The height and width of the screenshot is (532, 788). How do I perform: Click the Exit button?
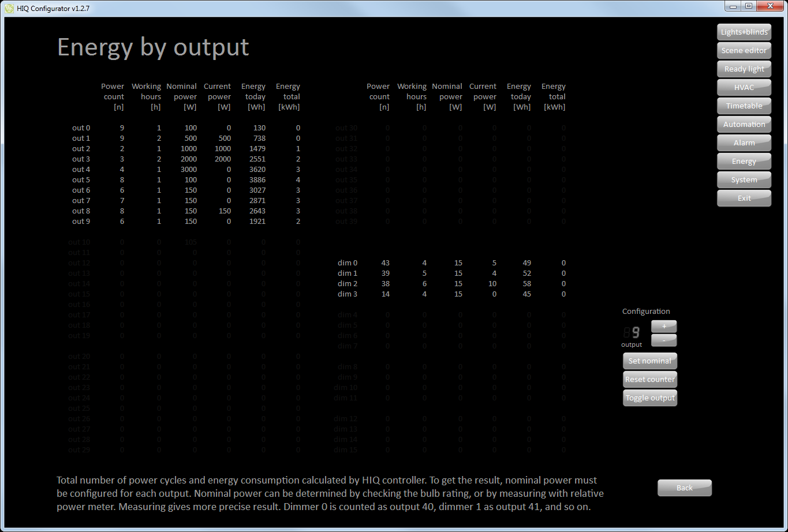pyautogui.click(x=744, y=198)
